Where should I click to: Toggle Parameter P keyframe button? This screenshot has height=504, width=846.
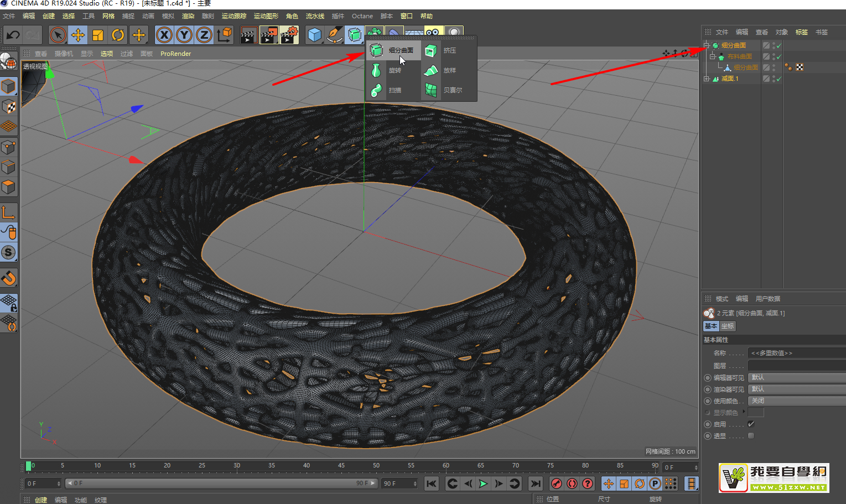655,484
